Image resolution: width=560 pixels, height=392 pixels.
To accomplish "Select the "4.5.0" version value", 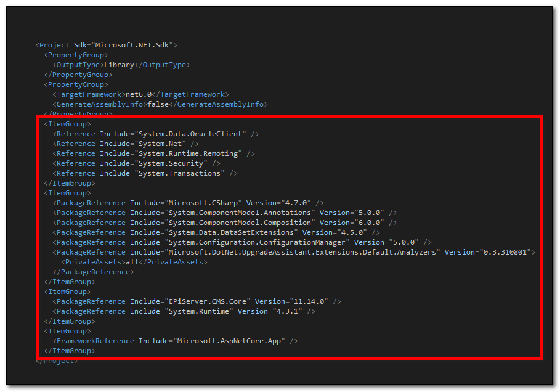I will click(352, 232).
